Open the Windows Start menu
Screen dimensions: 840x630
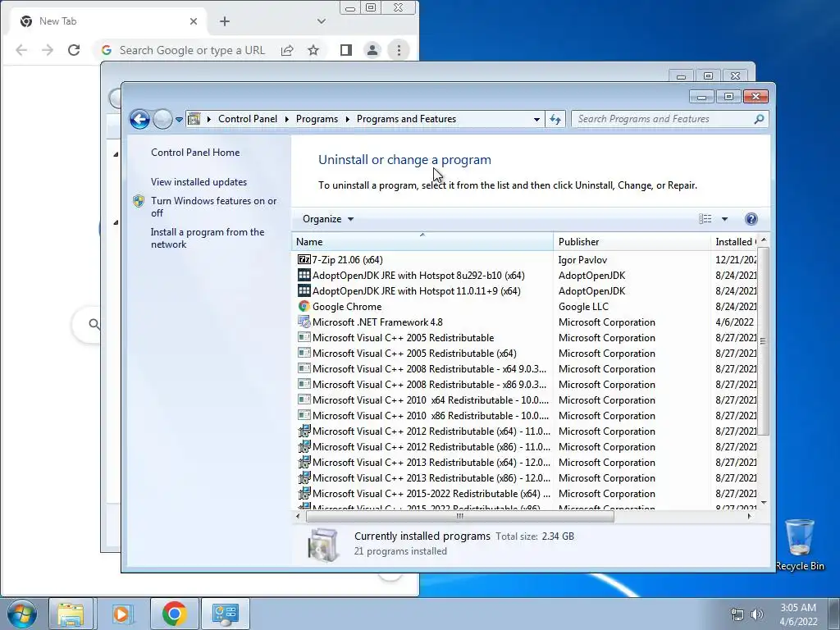(x=22, y=614)
